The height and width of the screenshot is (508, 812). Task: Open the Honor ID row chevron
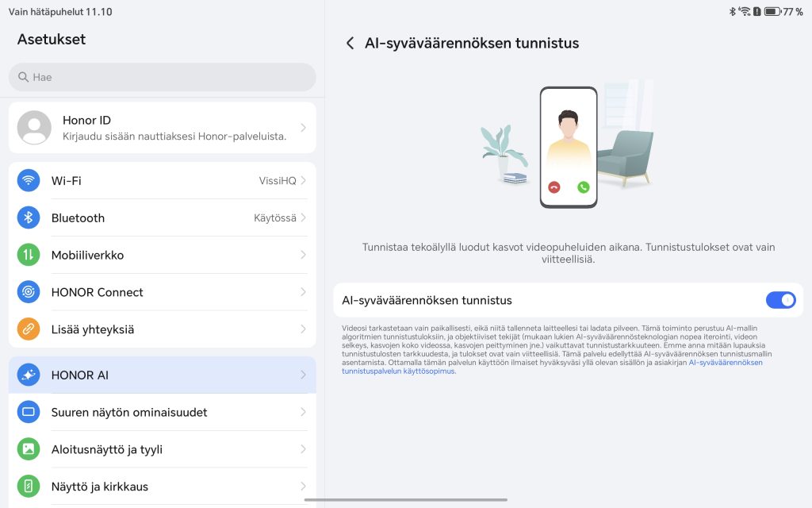(303, 128)
